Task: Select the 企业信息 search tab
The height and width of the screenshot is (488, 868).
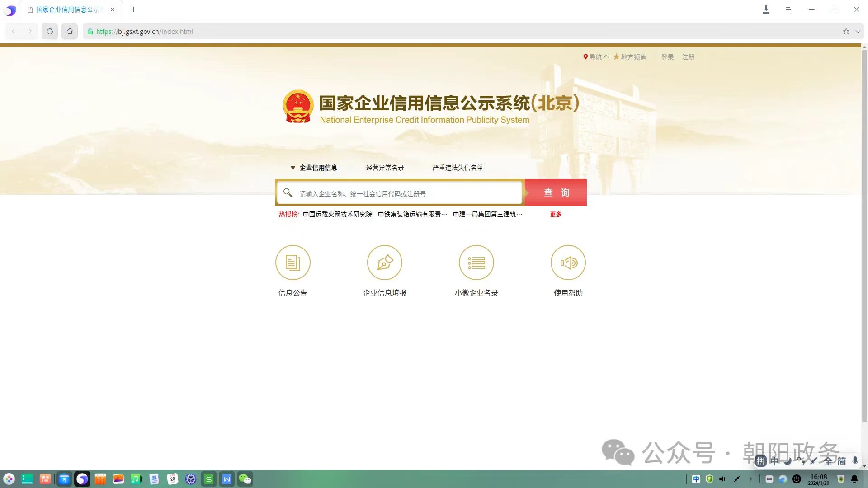Action: 318,168
